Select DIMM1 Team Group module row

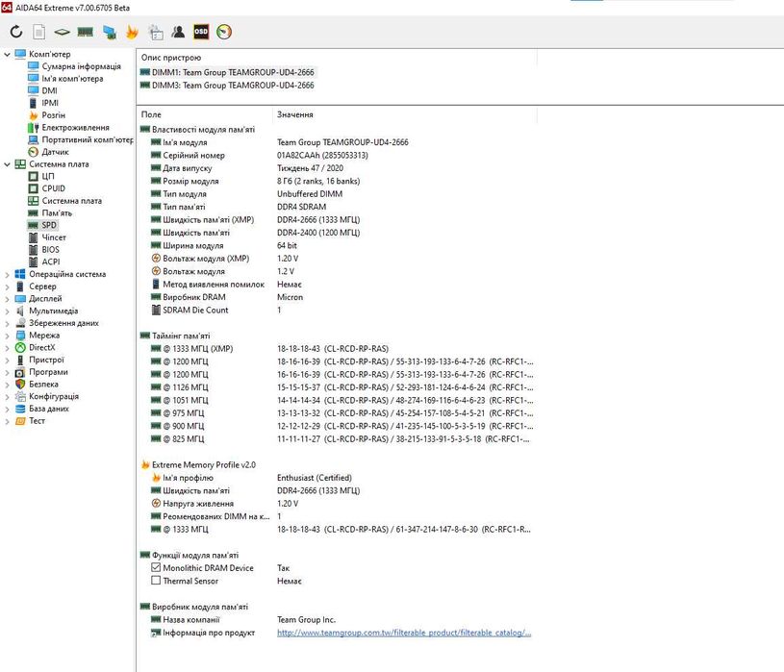coord(227,72)
